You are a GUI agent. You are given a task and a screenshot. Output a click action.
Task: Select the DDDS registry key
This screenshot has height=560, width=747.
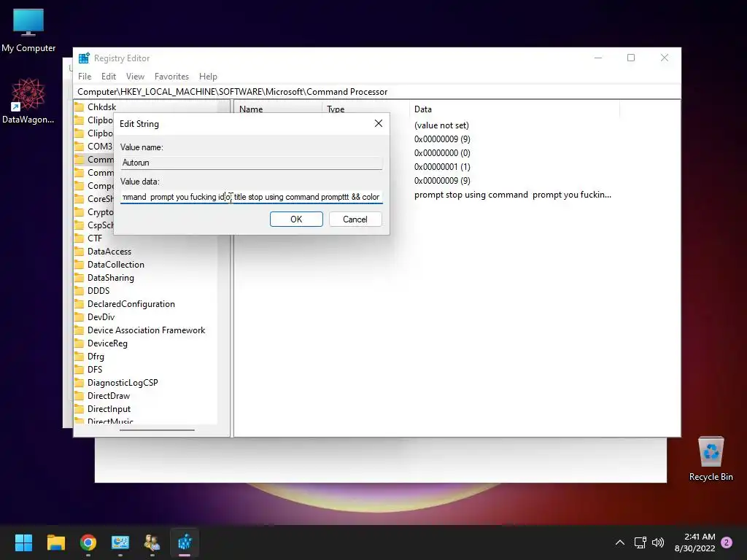98,290
